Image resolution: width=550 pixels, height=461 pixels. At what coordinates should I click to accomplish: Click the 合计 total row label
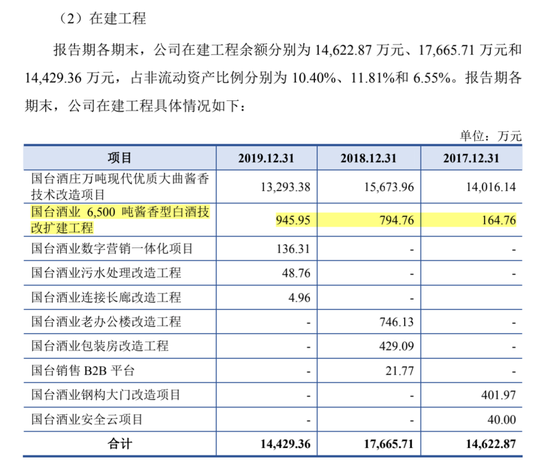tap(120, 444)
